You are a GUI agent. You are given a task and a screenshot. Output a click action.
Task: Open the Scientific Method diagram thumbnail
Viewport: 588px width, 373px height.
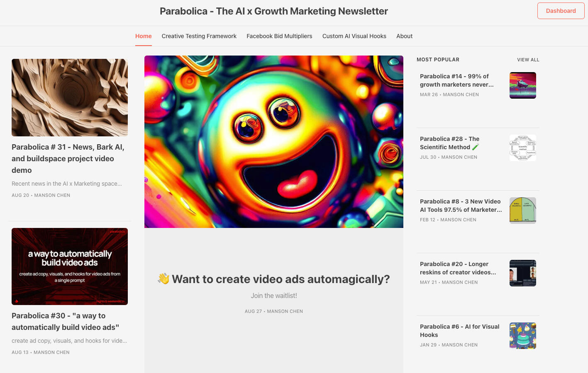click(522, 148)
